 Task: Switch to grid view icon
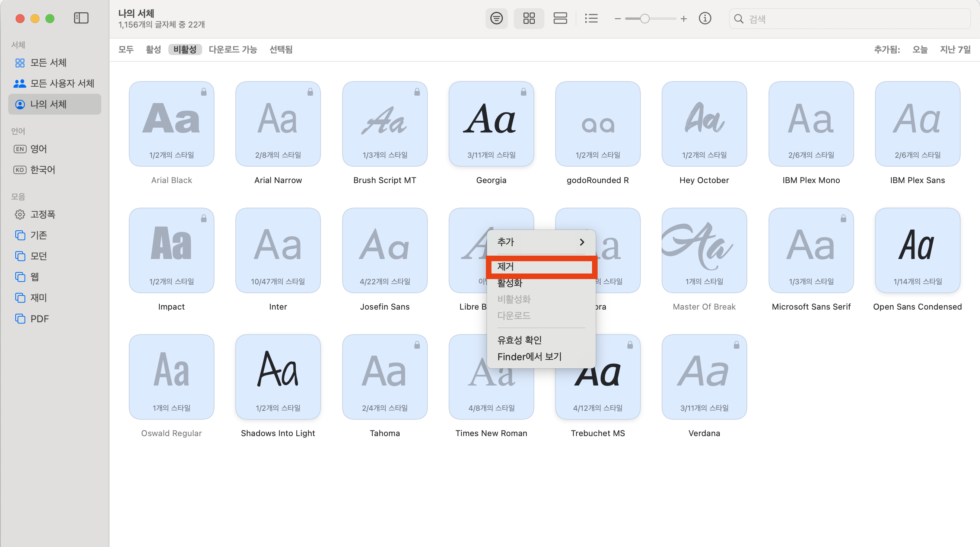coord(529,18)
